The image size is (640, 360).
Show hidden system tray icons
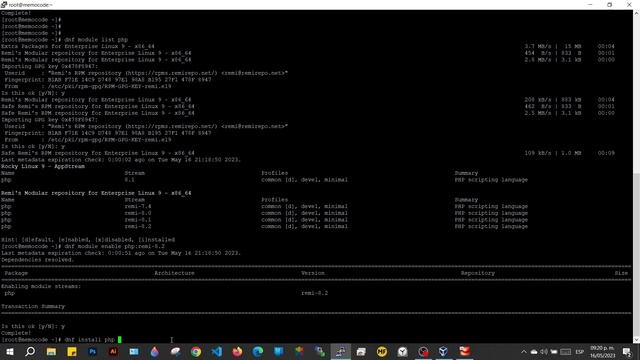(524, 351)
